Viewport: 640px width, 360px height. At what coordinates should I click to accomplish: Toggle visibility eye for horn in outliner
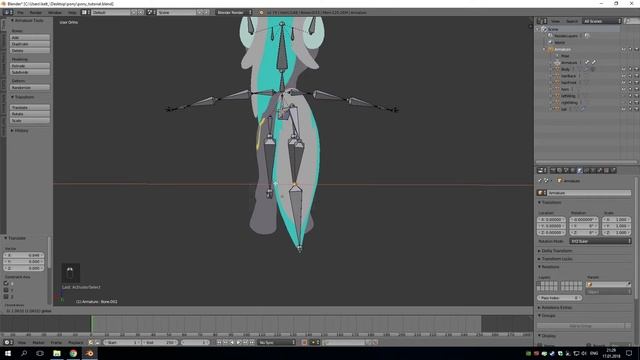624,89
